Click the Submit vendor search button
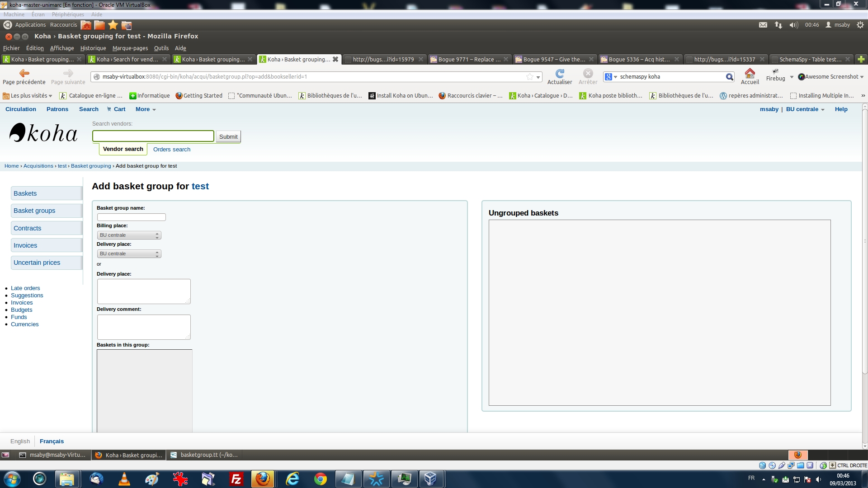The width and height of the screenshot is (868, 488). [x=228, y=137]
